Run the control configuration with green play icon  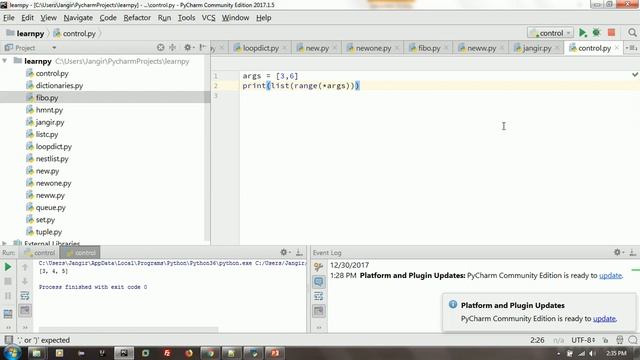coord(583,33)
